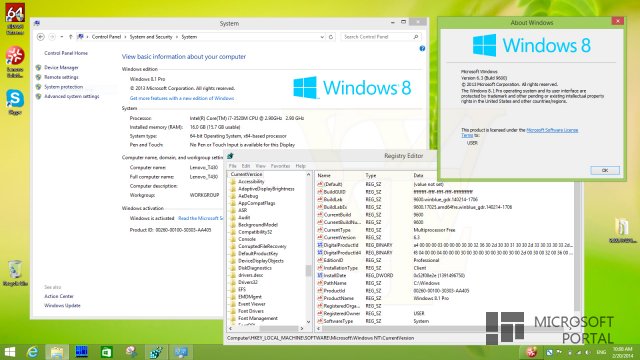Viewport: 640px width, 360px height.
Task: Select the CurrentVersion key at the tree top
Action: coord(246,174)
